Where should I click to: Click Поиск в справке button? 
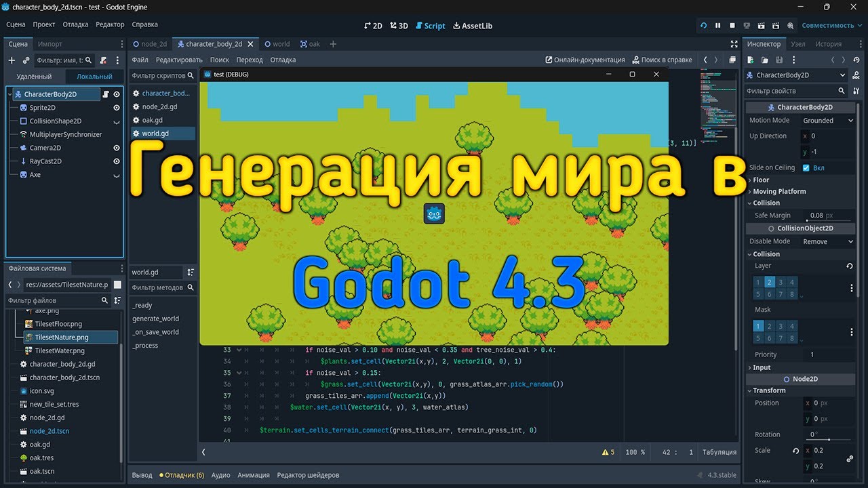[662, 60]
